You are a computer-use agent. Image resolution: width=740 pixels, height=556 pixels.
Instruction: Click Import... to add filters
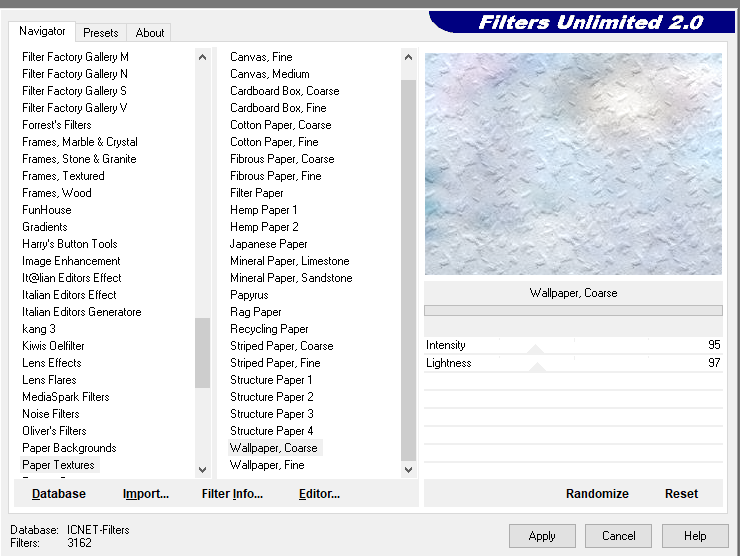(x=145, y=493)
